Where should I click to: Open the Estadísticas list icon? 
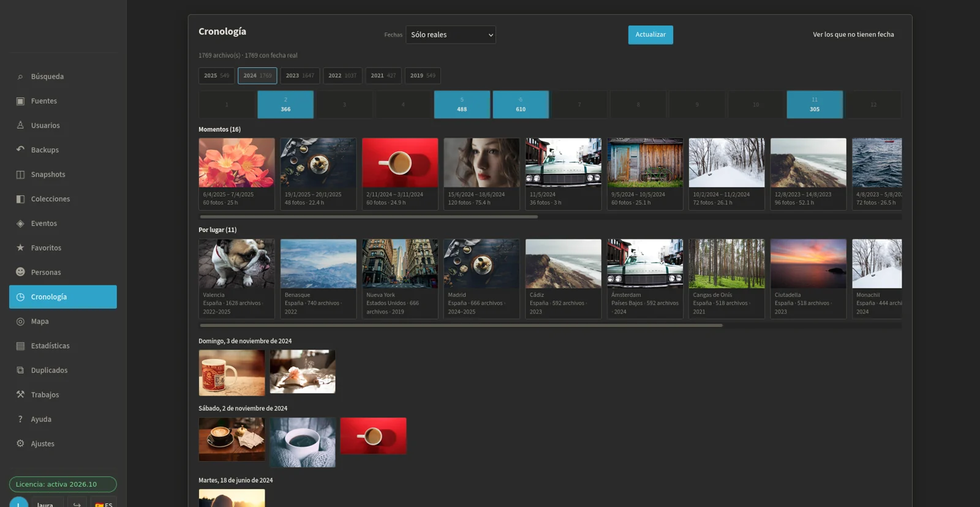click(20, 346)
